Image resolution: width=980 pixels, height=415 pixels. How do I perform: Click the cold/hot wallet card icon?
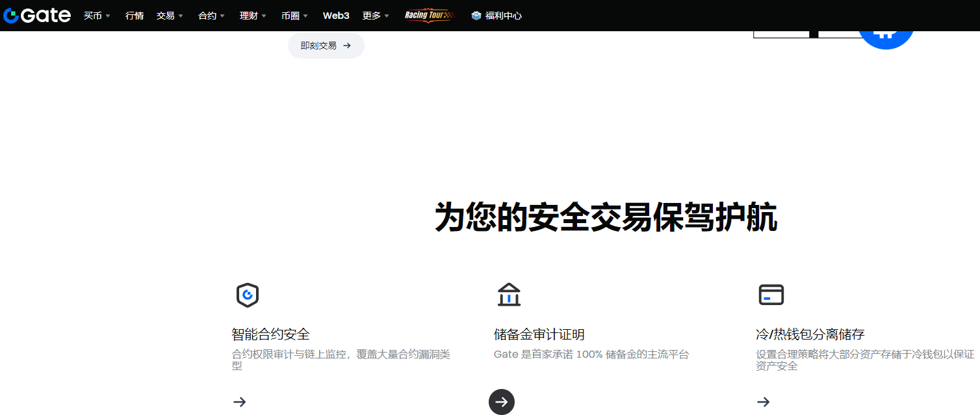771,295
